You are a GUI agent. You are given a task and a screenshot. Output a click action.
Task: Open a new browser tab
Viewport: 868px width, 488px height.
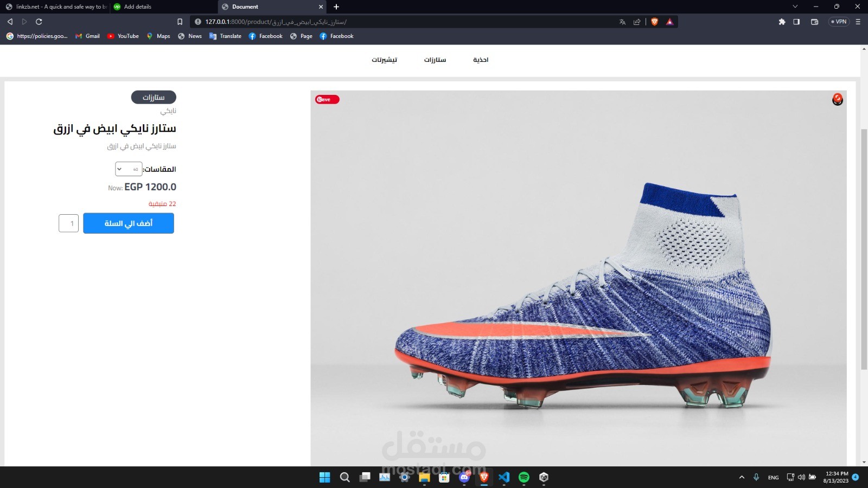pyautogui.click(x=336, y=7)
